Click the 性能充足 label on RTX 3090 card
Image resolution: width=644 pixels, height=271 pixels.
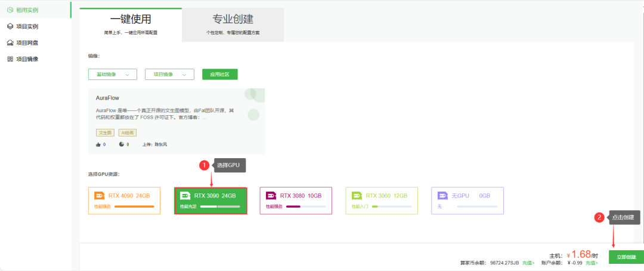(188, 207)
